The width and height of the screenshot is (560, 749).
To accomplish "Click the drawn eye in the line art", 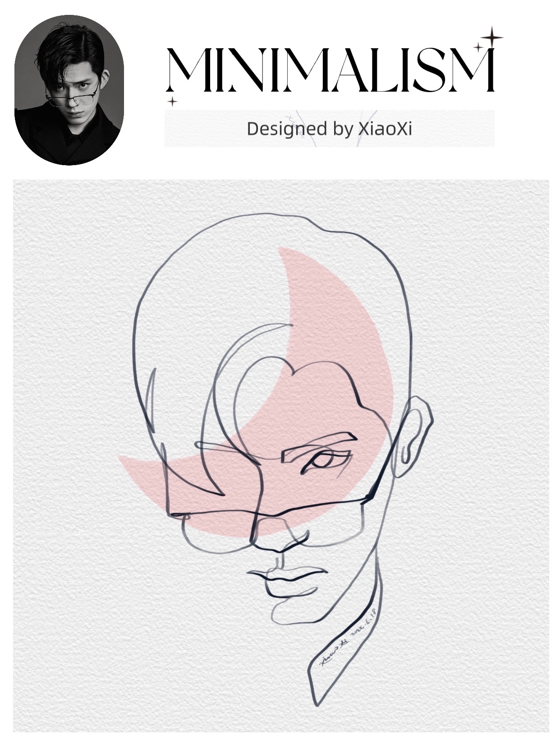I will point(321,462).
